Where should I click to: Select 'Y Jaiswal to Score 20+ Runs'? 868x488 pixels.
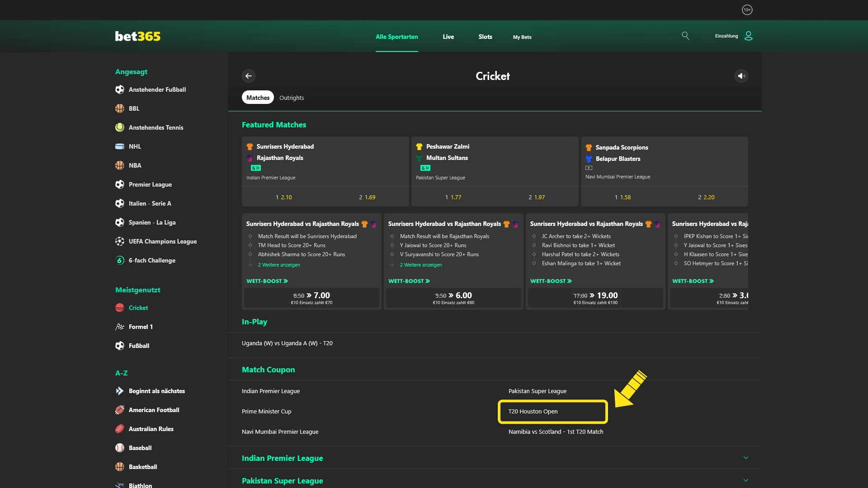click(433, 245)
